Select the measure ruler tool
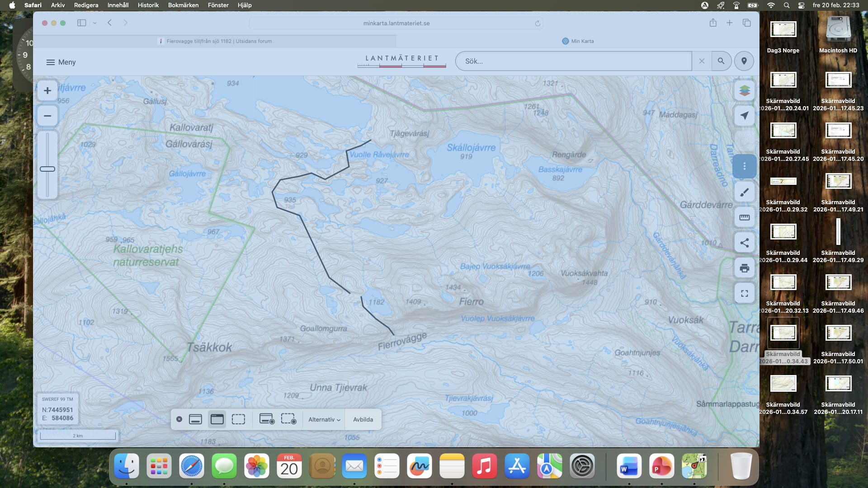The image size is (868, 488). (744, 218)
